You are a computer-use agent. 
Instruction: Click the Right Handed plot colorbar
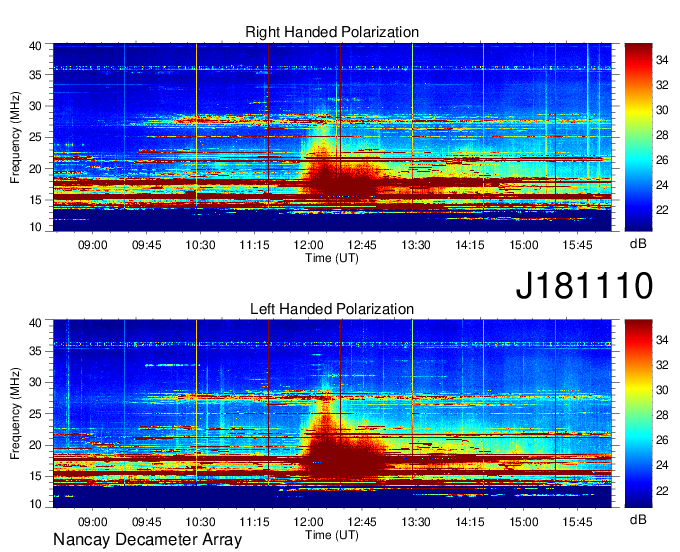click(x=638, y=137)
